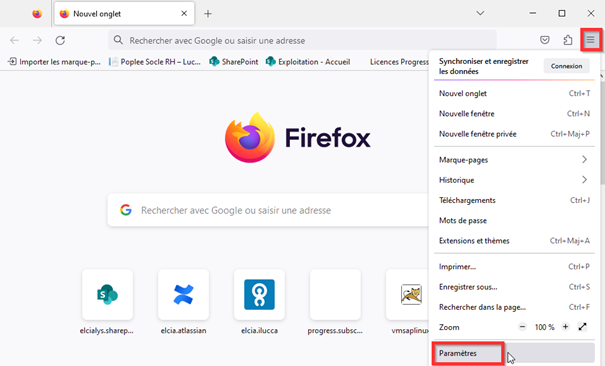Click the Firefox View icon
605x366 pixels.
[37, 14]
